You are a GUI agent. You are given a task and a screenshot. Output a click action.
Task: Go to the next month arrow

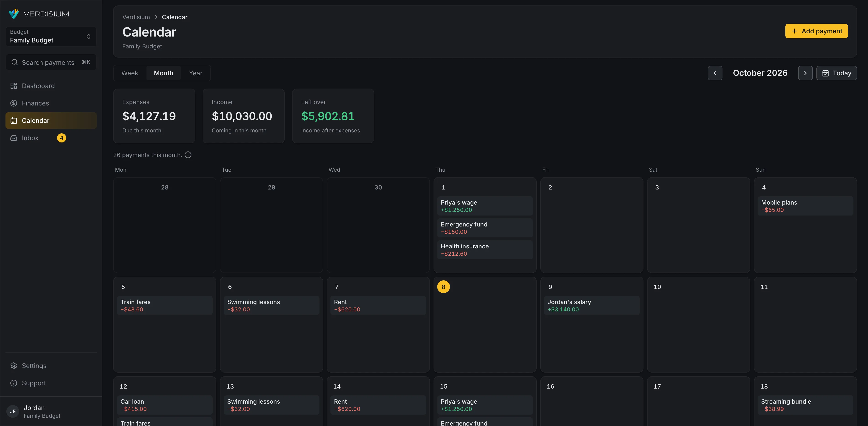(805, 73)
